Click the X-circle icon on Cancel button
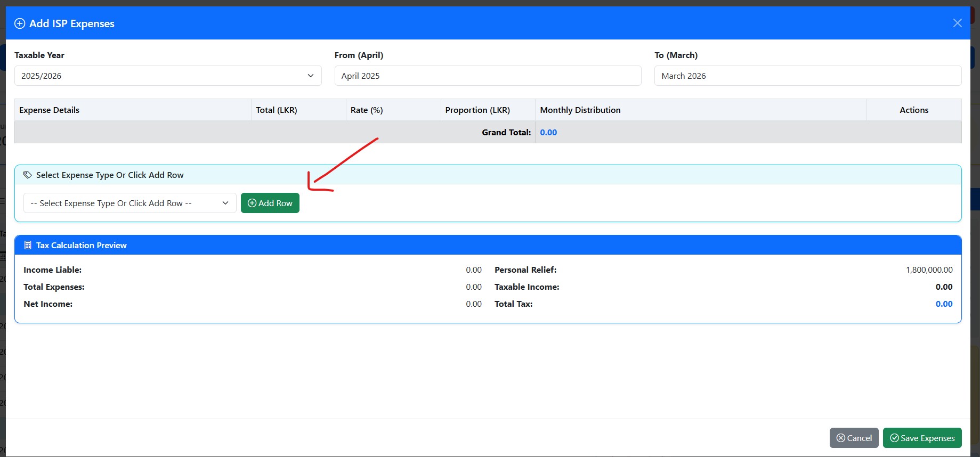 (841, 438)
